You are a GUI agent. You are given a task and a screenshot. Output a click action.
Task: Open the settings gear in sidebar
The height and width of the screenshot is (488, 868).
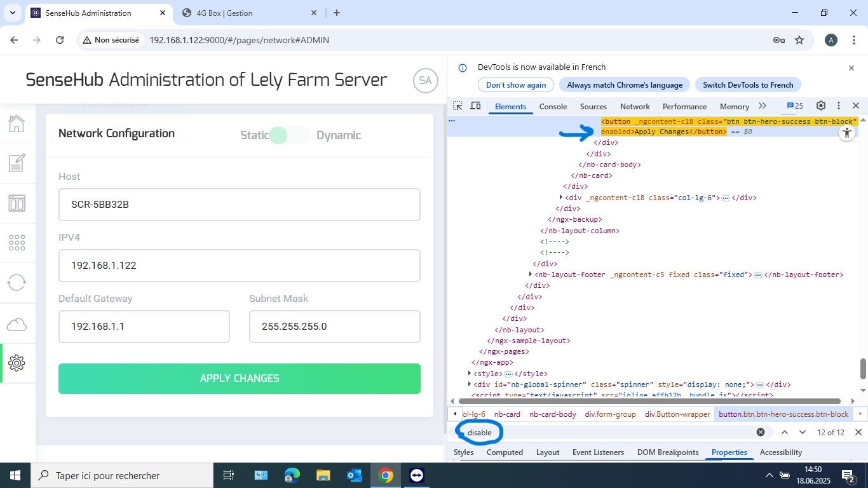(x=17, y=363)
